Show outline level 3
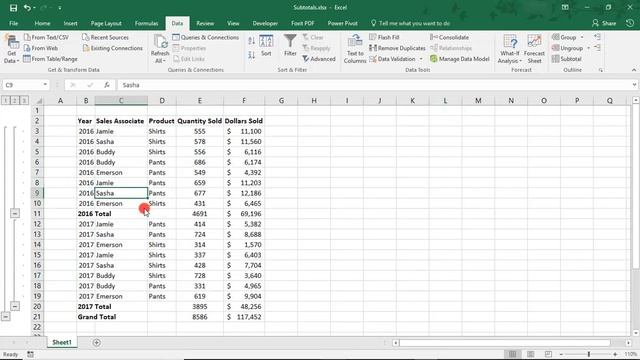Screen dimensions: 640x360 24,100
